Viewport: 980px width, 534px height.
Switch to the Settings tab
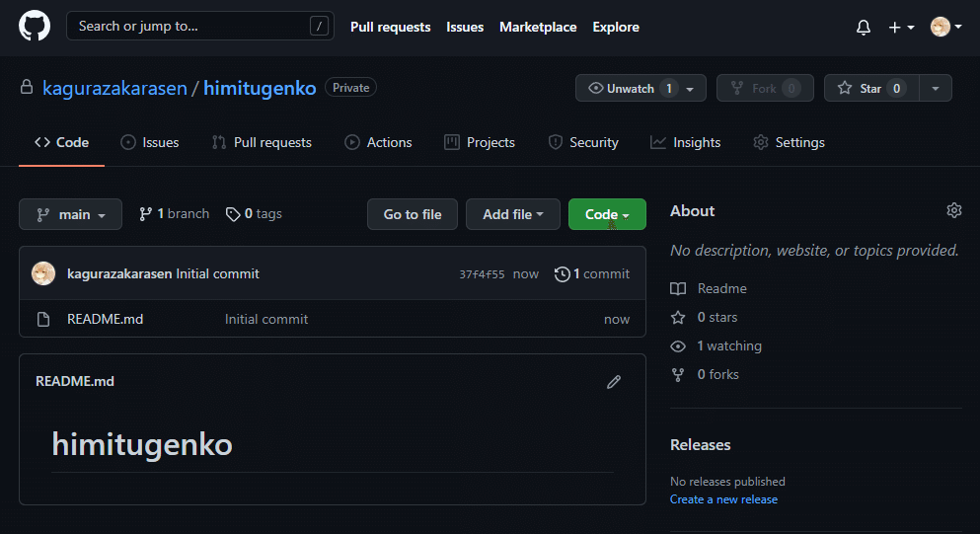tap(789, 142)
